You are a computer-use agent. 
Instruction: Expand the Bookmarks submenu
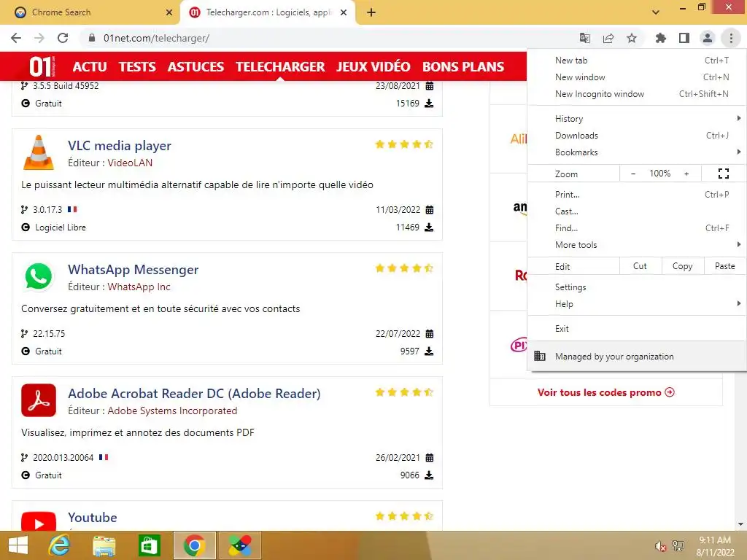click(637, 152)
